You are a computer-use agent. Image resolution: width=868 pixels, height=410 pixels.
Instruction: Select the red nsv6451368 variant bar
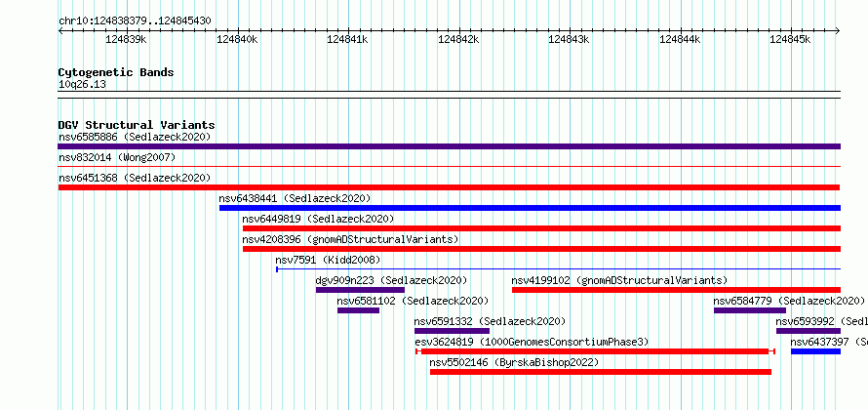[x=449, y=187]
